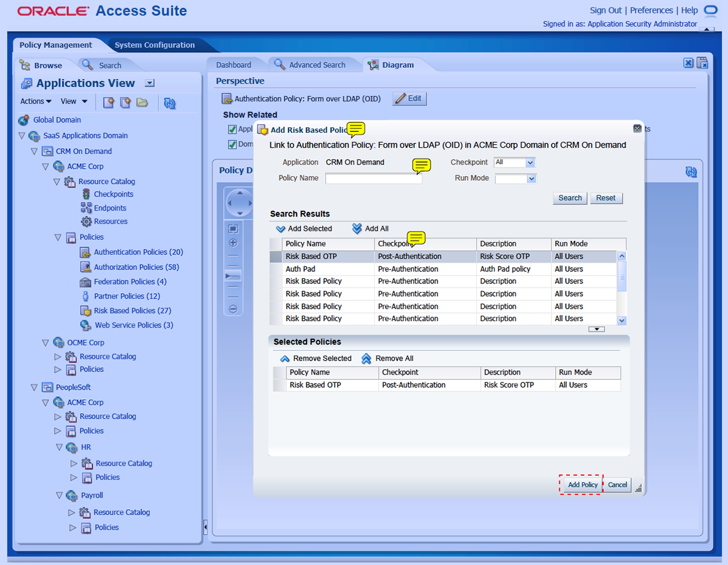Open the View menu dropdown
Image resolution: width=728 pixels, height=565 pixels.
coord(74,101)
